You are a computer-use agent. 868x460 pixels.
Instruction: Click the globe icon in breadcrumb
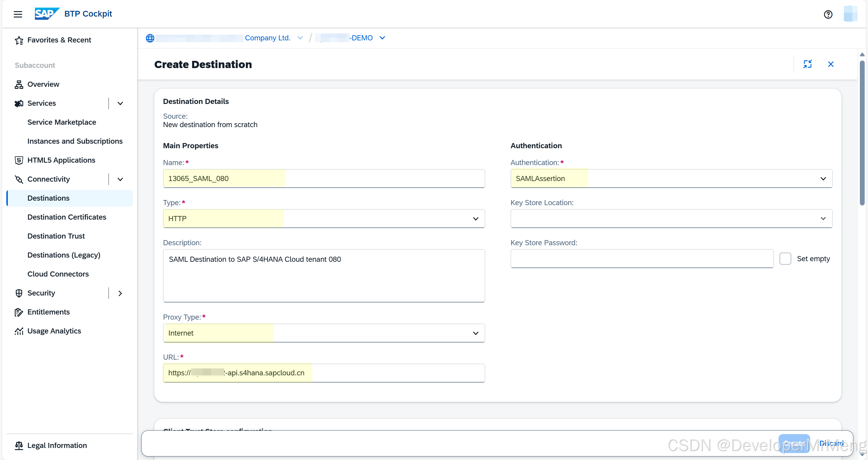point(150,38)
